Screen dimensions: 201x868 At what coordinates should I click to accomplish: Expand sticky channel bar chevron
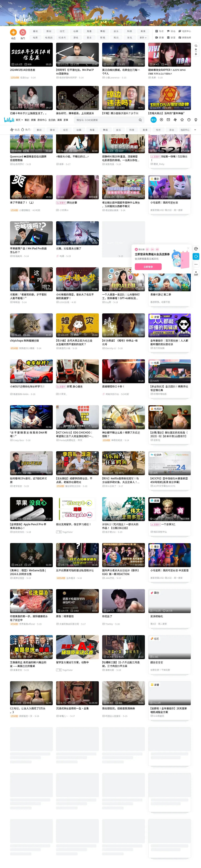195,130
